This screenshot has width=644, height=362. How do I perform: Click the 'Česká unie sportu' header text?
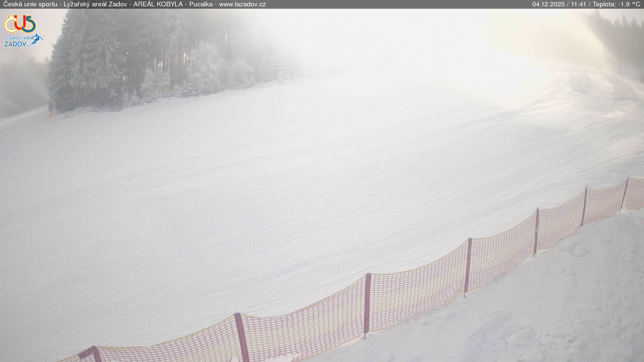pyautogui.click(x=30, y=4)
